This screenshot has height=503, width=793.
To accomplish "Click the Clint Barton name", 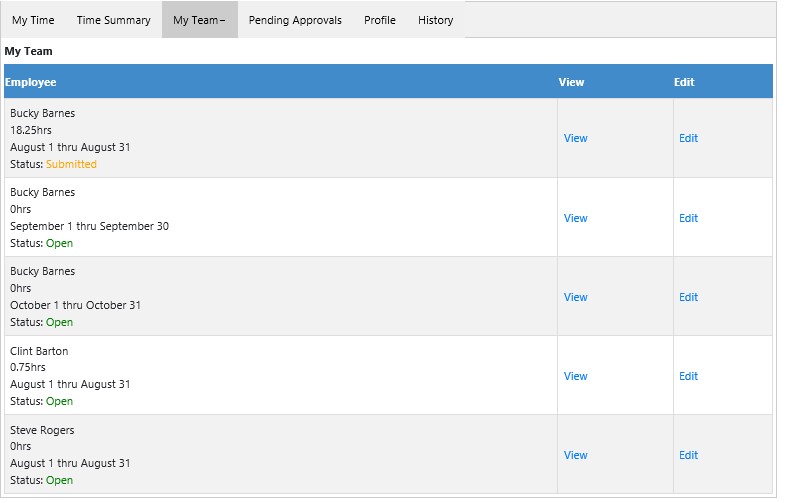I will tap(39, 351).
